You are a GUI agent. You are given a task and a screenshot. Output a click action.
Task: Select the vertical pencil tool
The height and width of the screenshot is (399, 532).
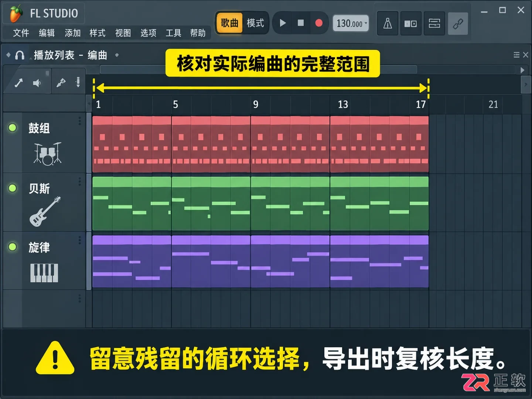[78, 82]
